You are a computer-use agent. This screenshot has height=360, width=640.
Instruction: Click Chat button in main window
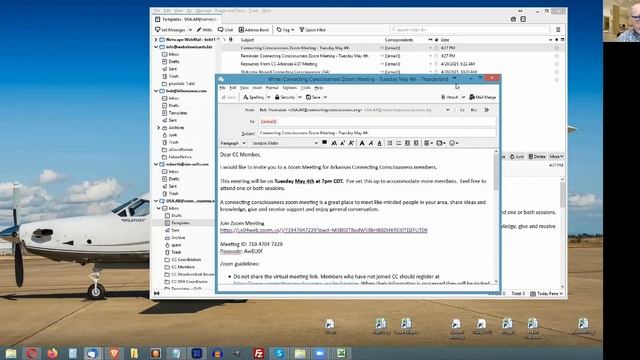click(225, 30)
